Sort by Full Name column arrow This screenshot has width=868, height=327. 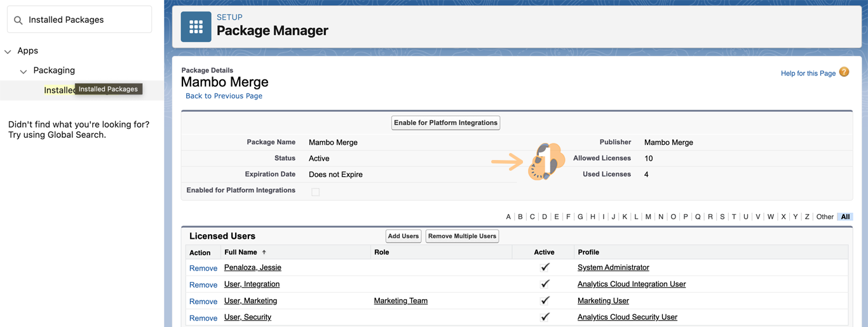click(x=264, y=253)
